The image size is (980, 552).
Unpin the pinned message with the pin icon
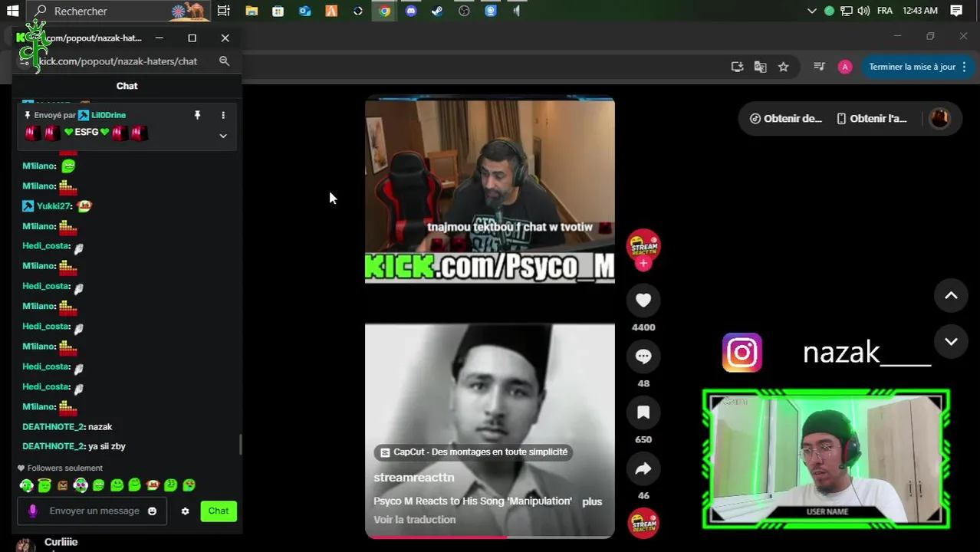point(197,115)
